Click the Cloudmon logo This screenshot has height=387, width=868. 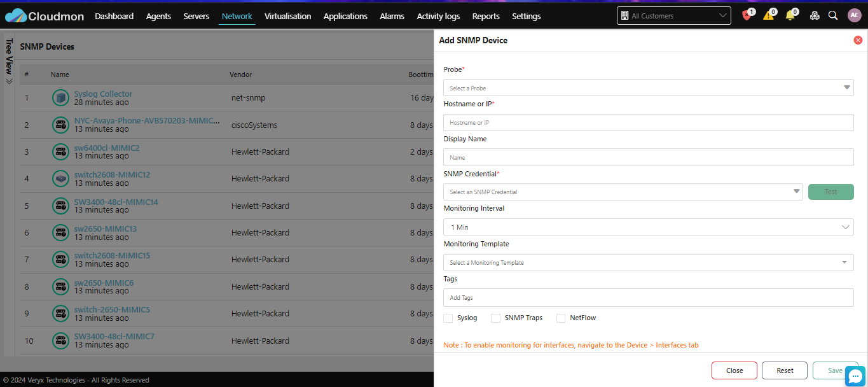pyautogui.click(x=44, y=16)
